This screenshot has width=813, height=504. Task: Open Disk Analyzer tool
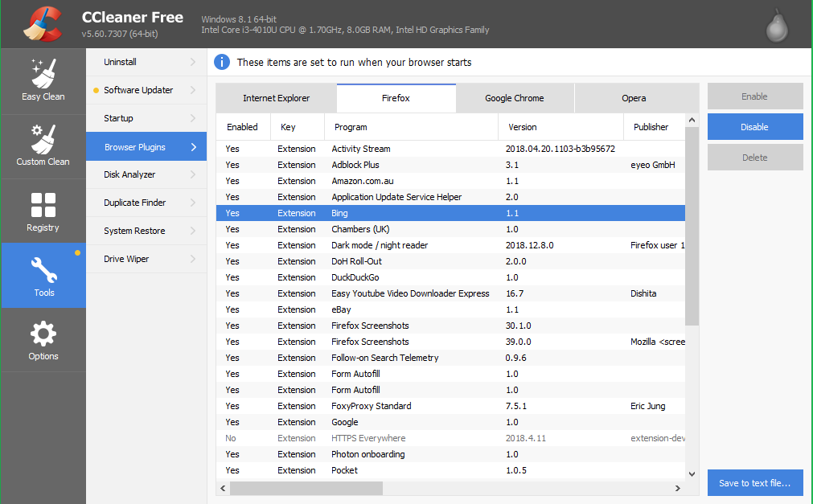(x=146, y=174)
